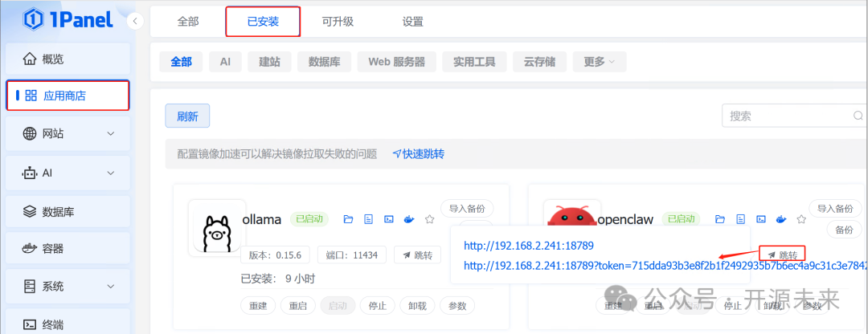This screenshot has width=868, height=334.
Task: Click openclaw's 跳转 button
Action: point(782,255)
